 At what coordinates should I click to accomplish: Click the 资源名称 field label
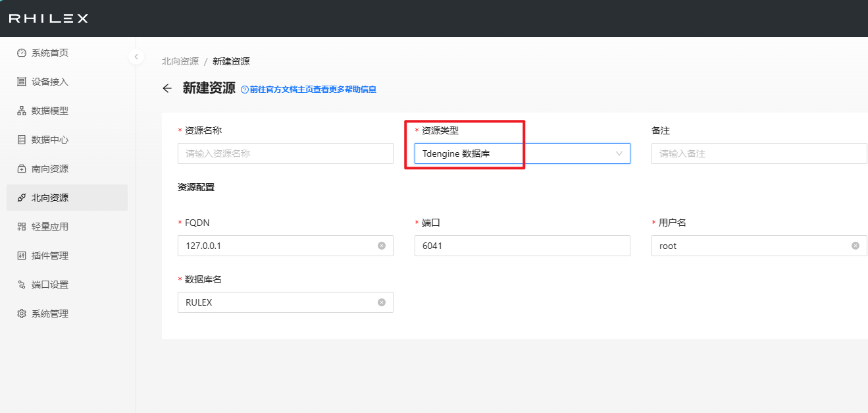pyautogui.click(x=203, y=130)
